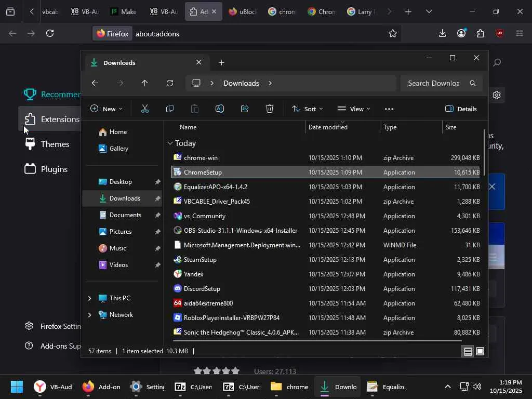The width and height of the screenshot is (532, 399).
Task: Open Pictures in navigation pane
Action: click(x=122, y=231)
